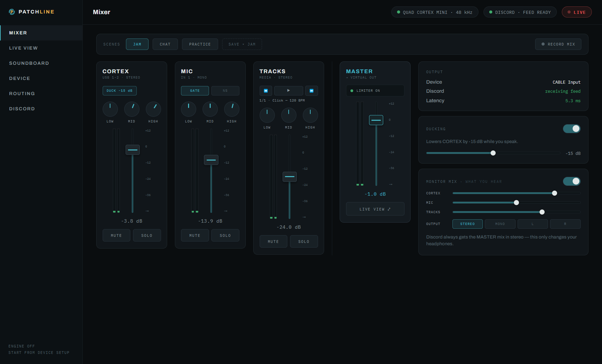Turn off the MONITOR MIX switch
This screenshot has height=364, width=602.
(572, 181)
